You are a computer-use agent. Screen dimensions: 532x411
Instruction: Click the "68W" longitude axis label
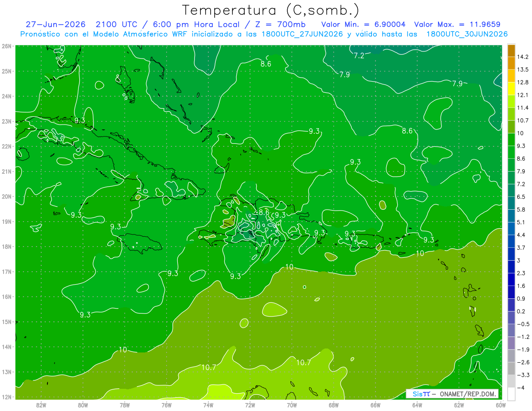(334, 405)
